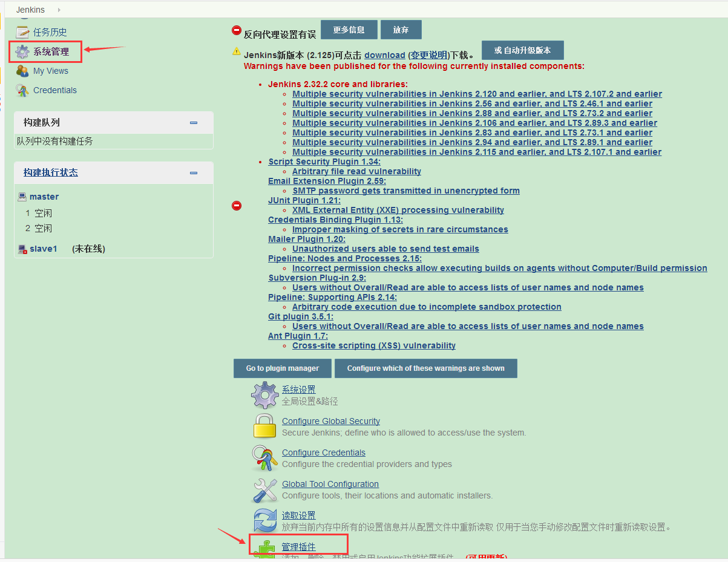Open vulnerabilities link for Jenkins 2.115 and earlier
This screenshot has height=562, width=728.
pyautogui.click(x=477, y=152)
